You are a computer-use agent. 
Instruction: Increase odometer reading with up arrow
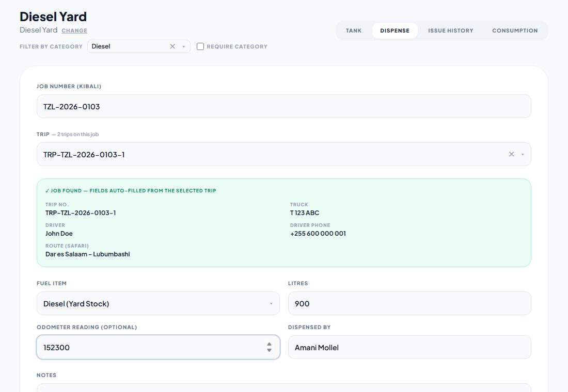tap(269, 344)
